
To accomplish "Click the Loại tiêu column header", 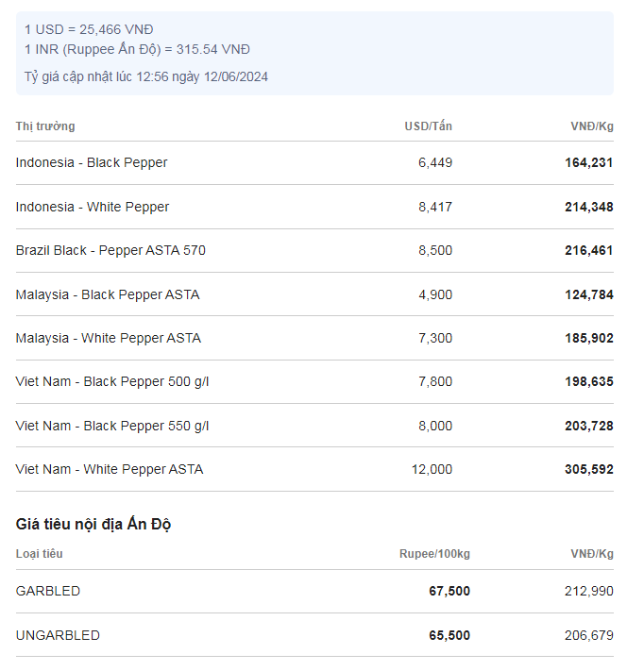I will 40,554.
